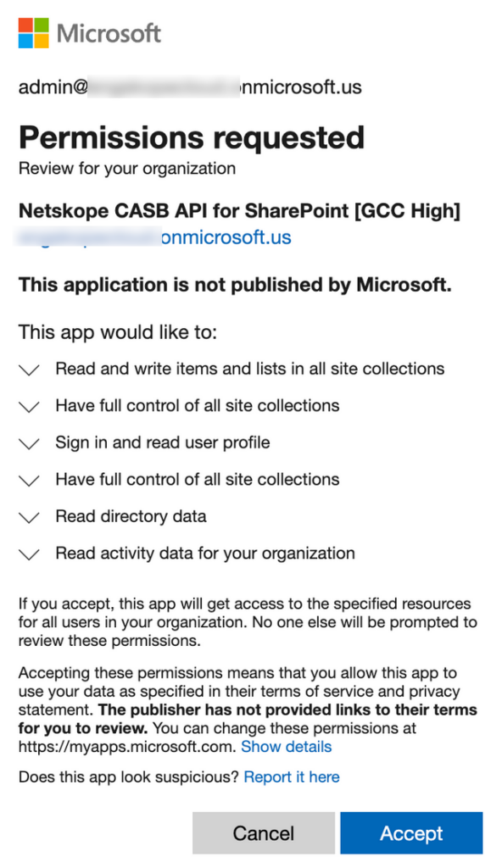The image size is (502, 868).
Task: Accept the requested permissions
Action: pyautogui.click(x=411, y=833)
